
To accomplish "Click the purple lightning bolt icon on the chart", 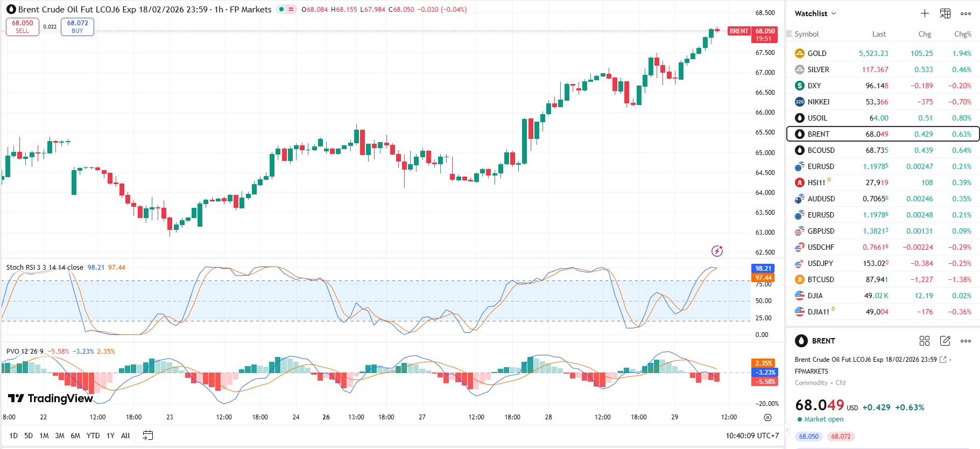I will [717, 251].
